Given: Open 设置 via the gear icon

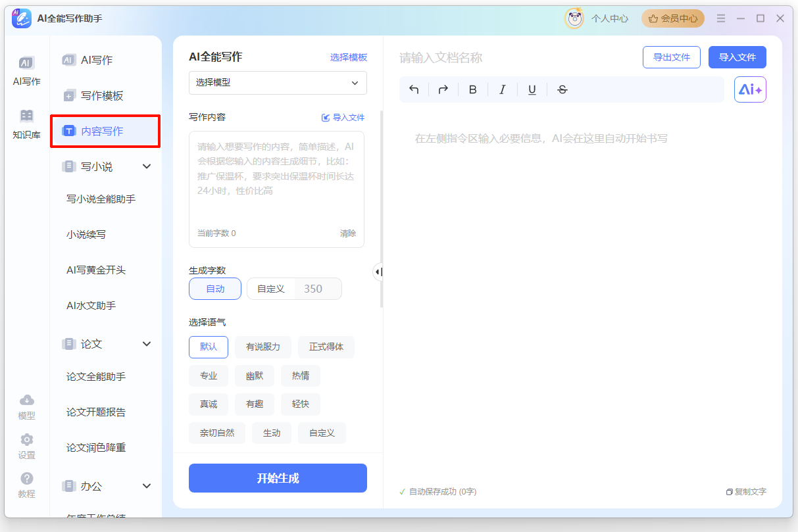Looking at the screenshot, I should (26, 444).
